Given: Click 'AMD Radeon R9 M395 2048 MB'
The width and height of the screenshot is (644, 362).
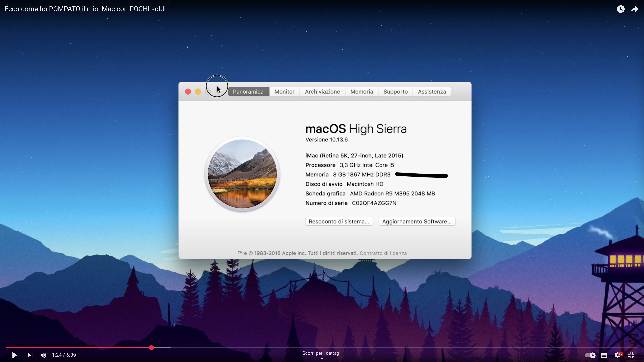Looking at the screenshot, I should pos(392,194).
